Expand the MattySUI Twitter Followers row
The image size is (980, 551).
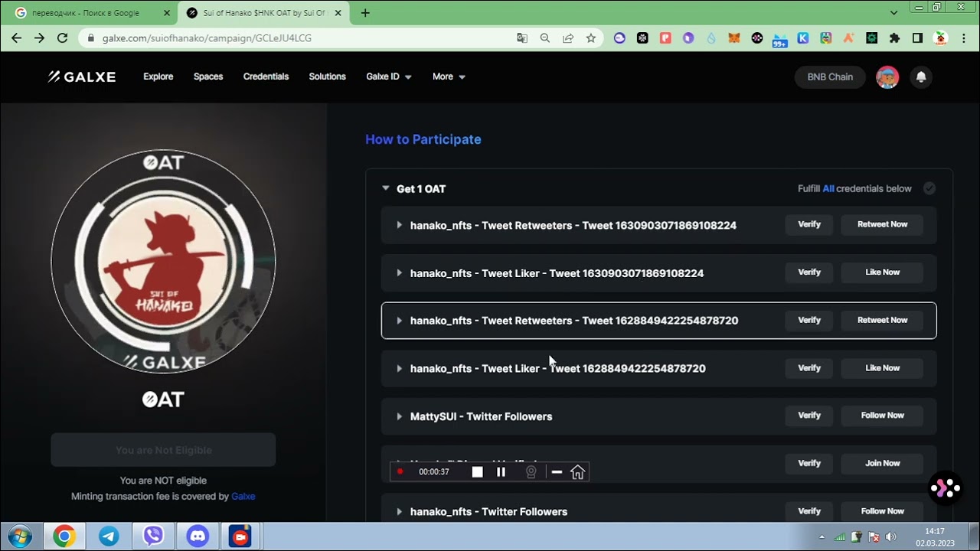[399, 416]
